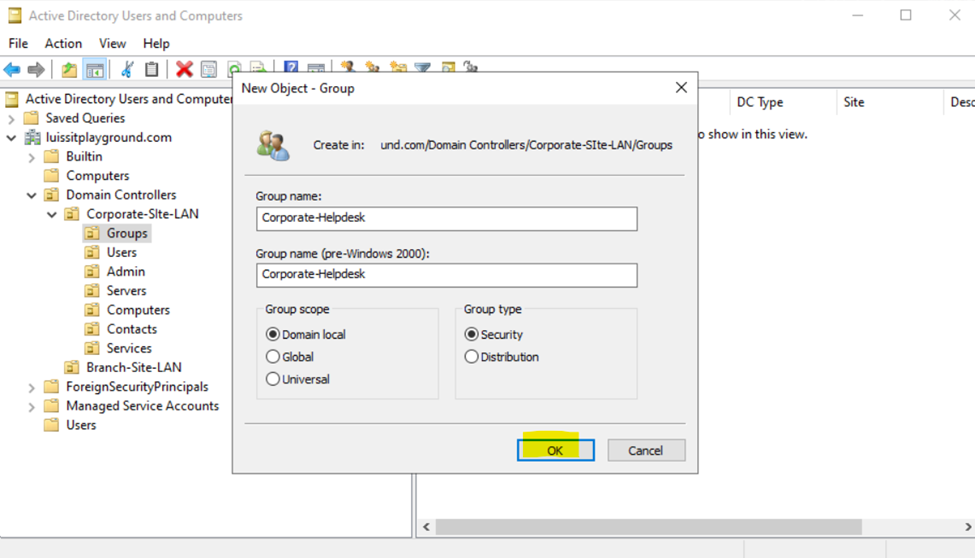Viewport: 975px width, 558px height.
Task: Click the Create new user toolbar icon
Action: tap(348, 66)
